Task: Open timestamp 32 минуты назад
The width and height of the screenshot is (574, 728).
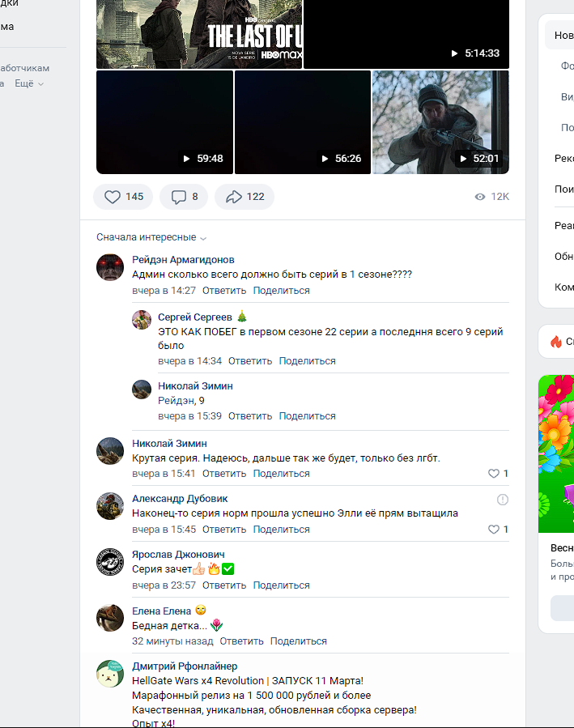Action: click(x=172, y=641)
